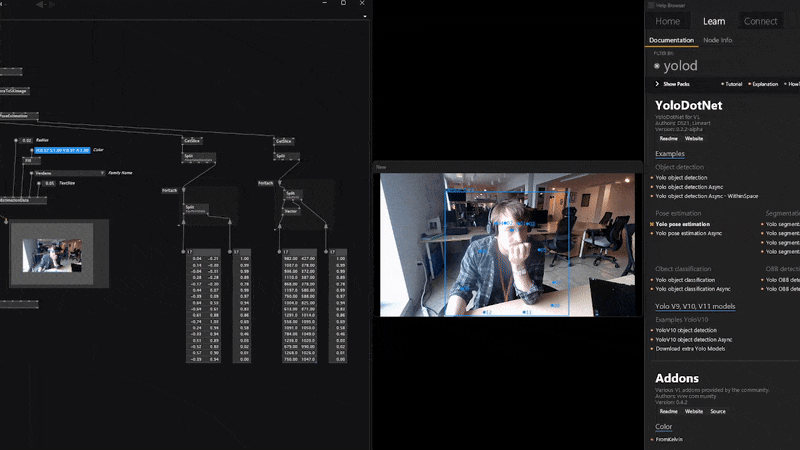
Task: Select the left GetSlice node
Action: (192, 140)
